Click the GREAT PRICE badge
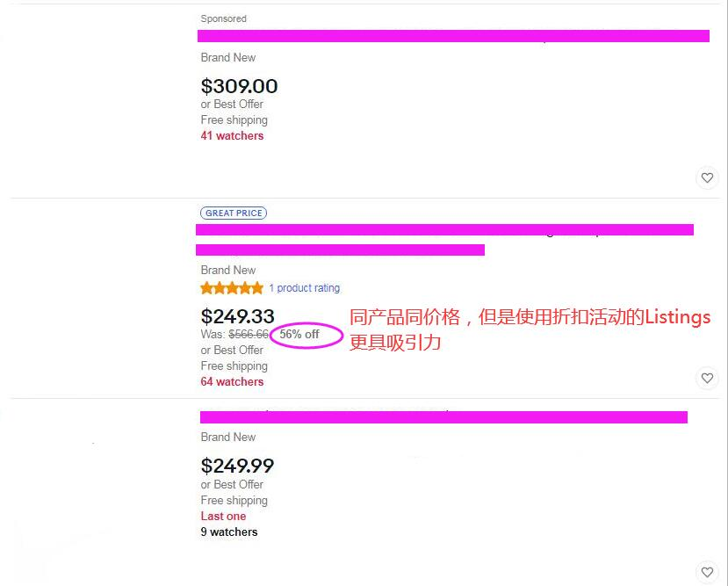This screenshot has height=586, width=728. pyautogui.click(x=234, y=213)
